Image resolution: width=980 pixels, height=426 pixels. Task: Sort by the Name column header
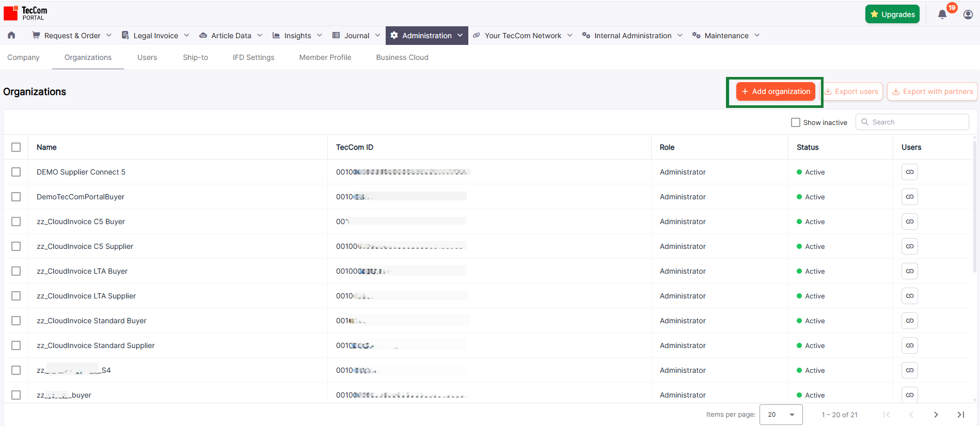(x=46, y=147)
